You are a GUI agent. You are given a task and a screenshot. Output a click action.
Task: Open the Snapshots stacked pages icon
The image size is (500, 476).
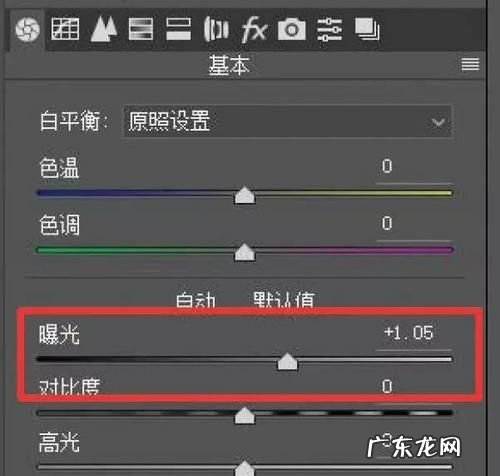[x=367, y=29]
